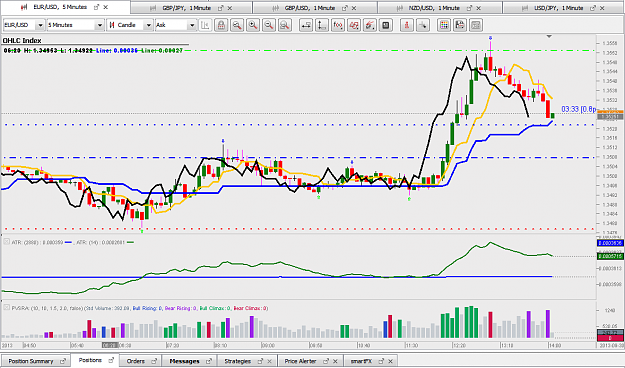This screenshot has width=625, height=368.
Task: Click the blue ATR value tag on axis
Action: point(610,243)
